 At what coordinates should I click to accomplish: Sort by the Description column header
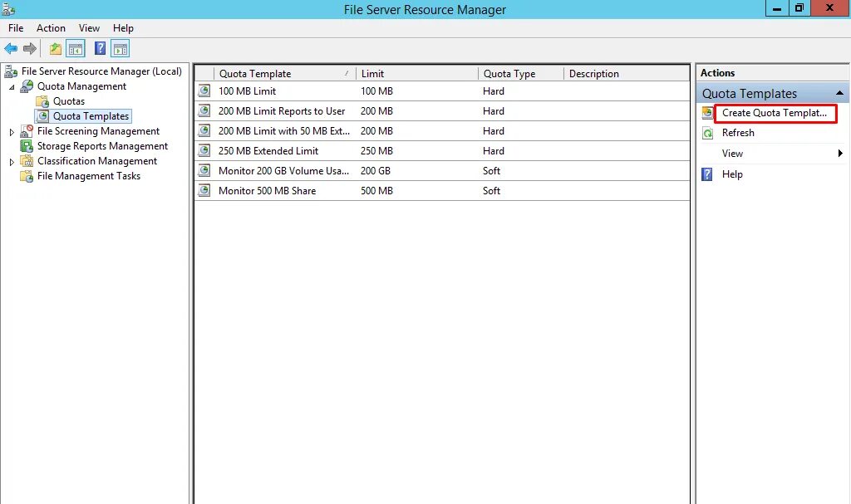click(627, 74)
